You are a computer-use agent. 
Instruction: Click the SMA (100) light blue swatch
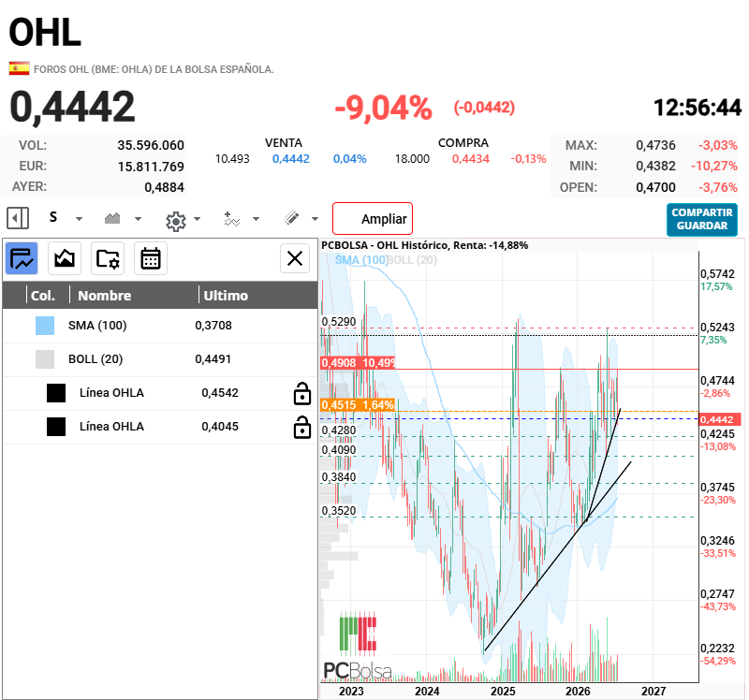(x=45, y=326)
